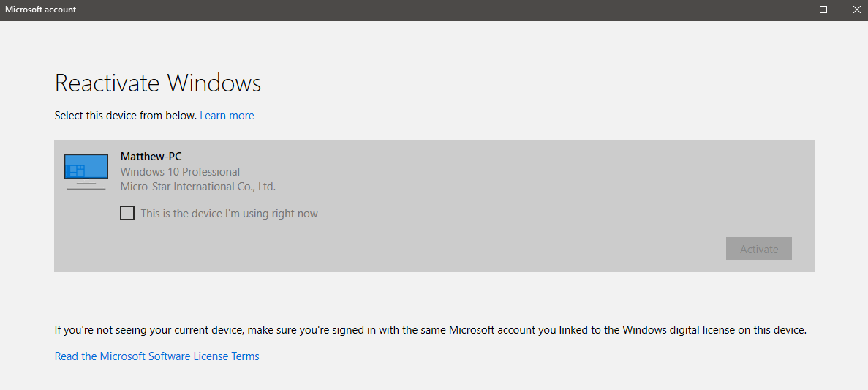Read the Microsoft Software License Terms
The height and width of the screenshot is (390, 868).
tap(156, 356)
